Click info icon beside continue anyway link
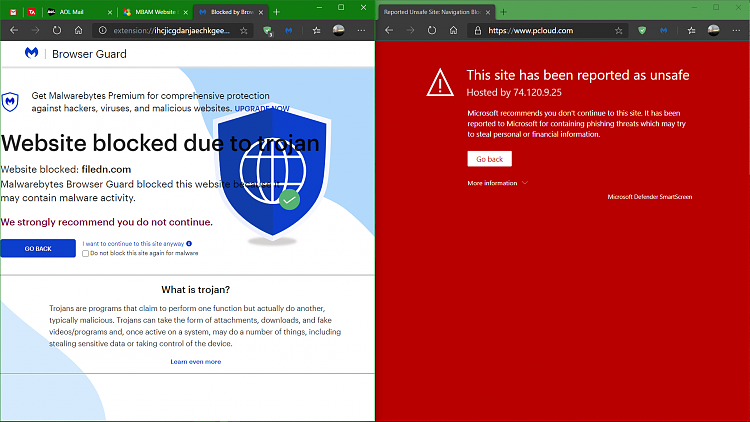Image resolution: width=750 pixels, height=422 pixels. pyautogui.click(x=189, y=244)
